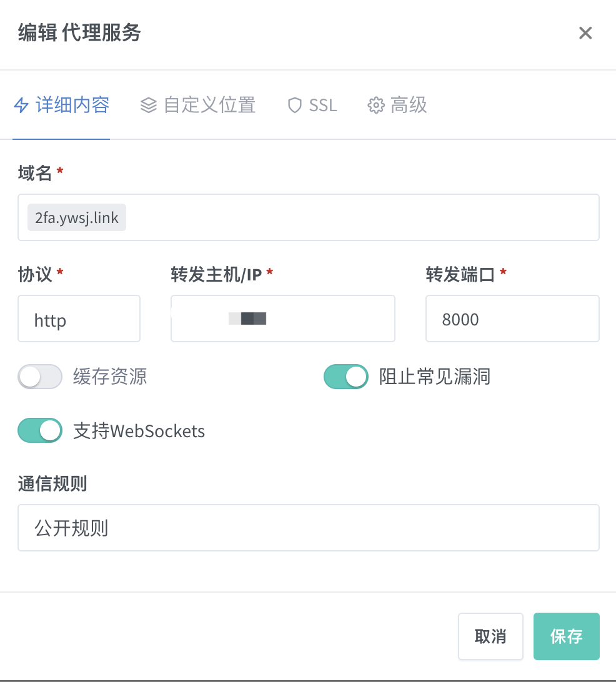Close the 编辑代理服务 dialog with X
616x682 pixels.
coord(585,33)
